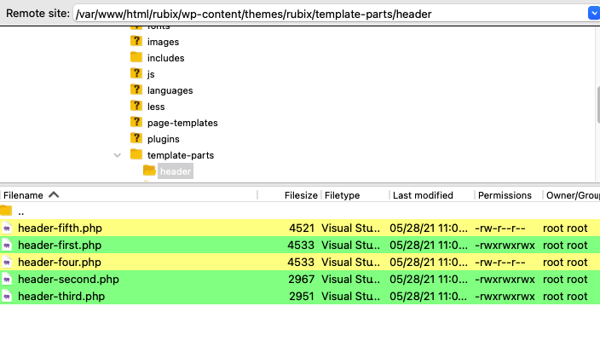Click the Remote site path field
Screen dimensions: 600x364
[x=330, y=14]
